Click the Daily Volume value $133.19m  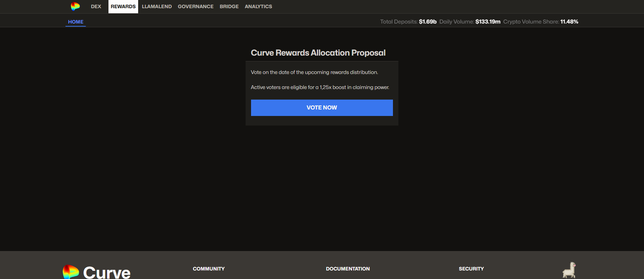(x=488, y=21)
